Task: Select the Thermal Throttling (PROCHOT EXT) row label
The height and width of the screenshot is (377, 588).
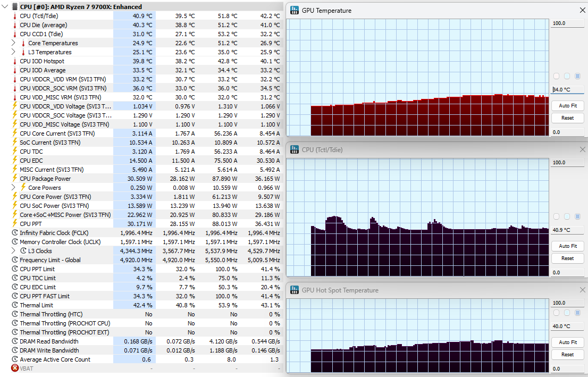Action: tap(64, 332)
